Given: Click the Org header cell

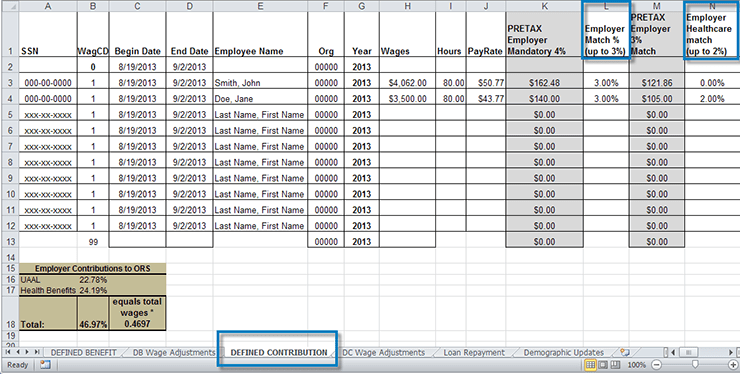Looking at the screenshot, I should click(326, 34).
